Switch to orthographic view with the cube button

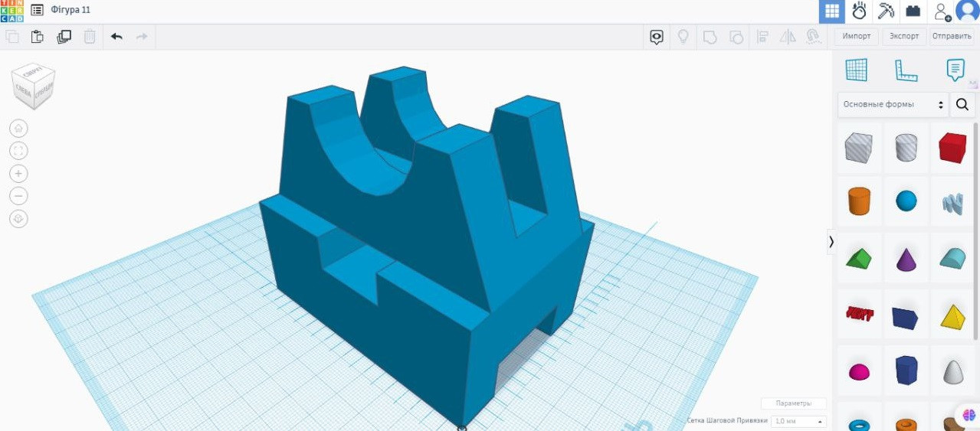19,219
